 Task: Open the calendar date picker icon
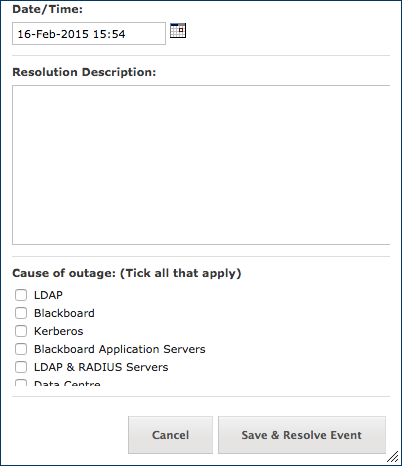[178, 30]
